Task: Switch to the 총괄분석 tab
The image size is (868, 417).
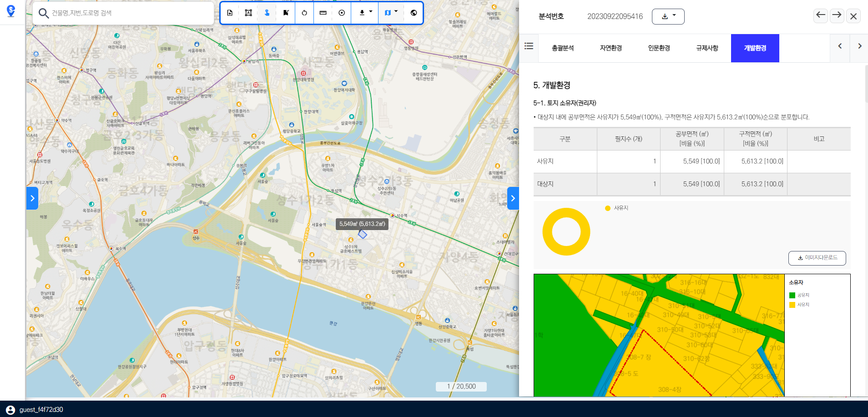Action: tap(562, 48)
